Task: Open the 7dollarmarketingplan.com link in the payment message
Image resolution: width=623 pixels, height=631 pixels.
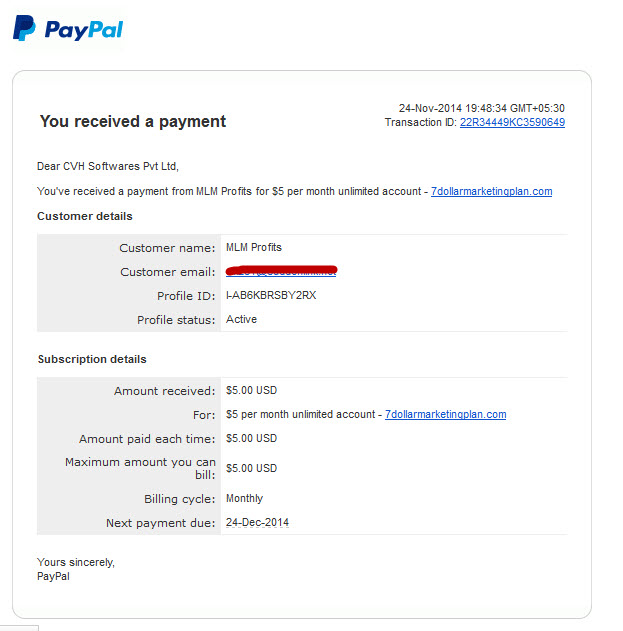Action: [x=491, y=191]
